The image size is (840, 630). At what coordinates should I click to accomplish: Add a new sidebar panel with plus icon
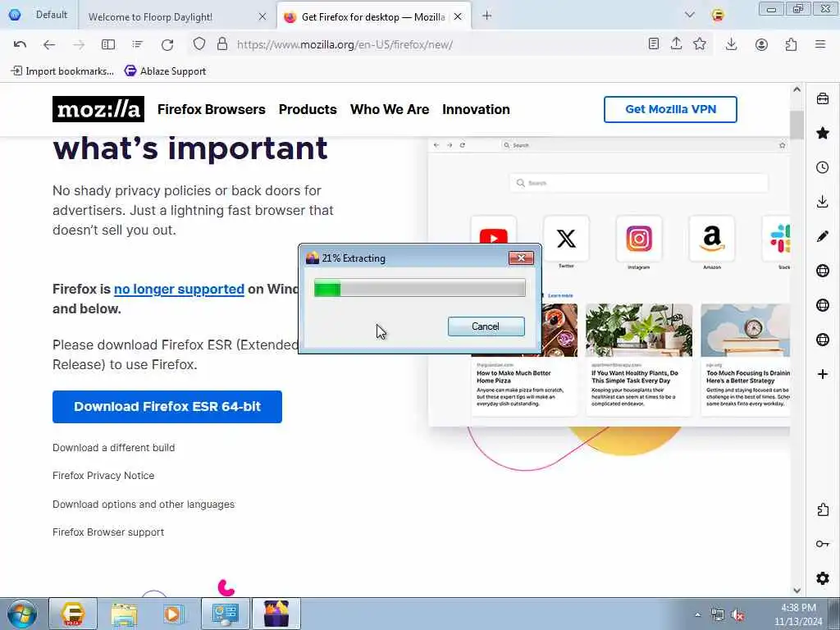tap(823, 374)
